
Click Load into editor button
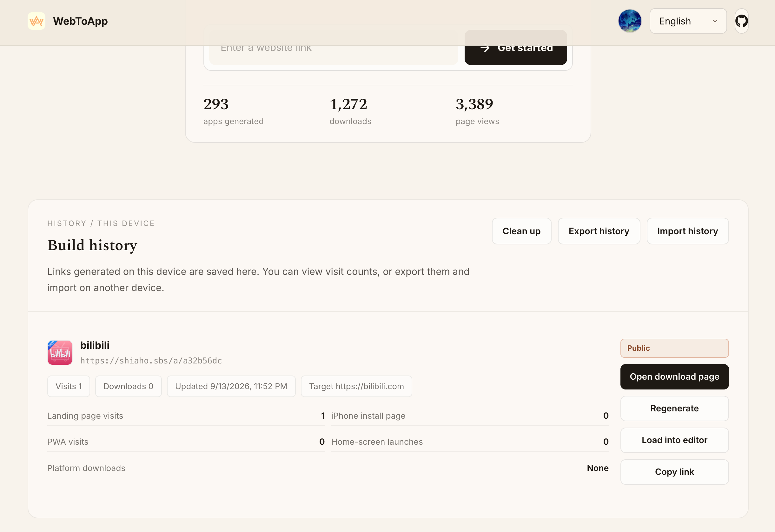tap(674, 440)
